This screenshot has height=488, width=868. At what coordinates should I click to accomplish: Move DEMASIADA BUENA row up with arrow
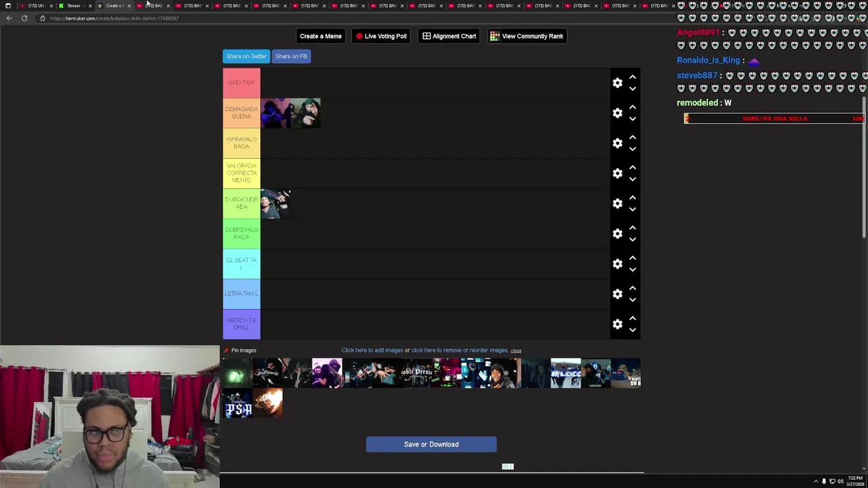(x=633, y=107)
